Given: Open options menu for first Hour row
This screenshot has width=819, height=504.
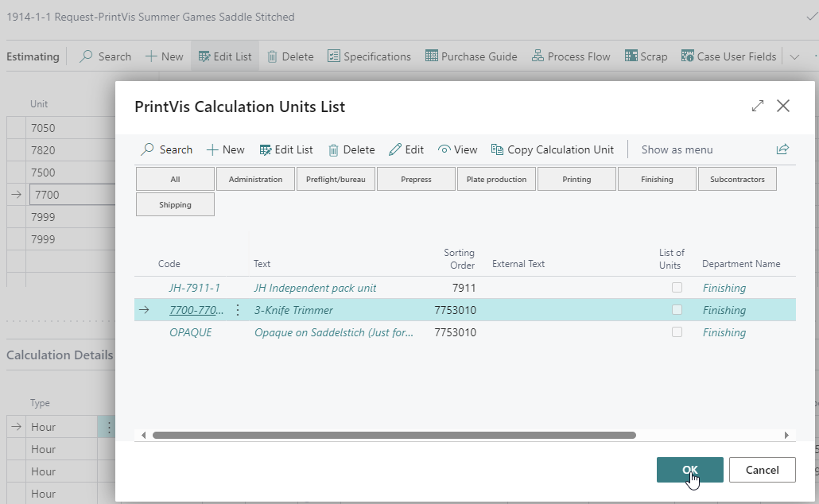Looking at the screenshot, I should (109, 427).
